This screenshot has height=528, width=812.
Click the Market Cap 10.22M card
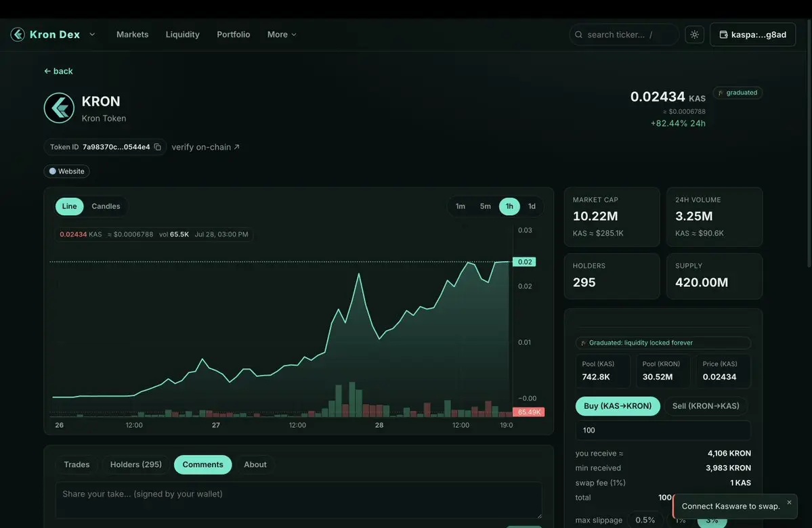click(x=612, y=217)
